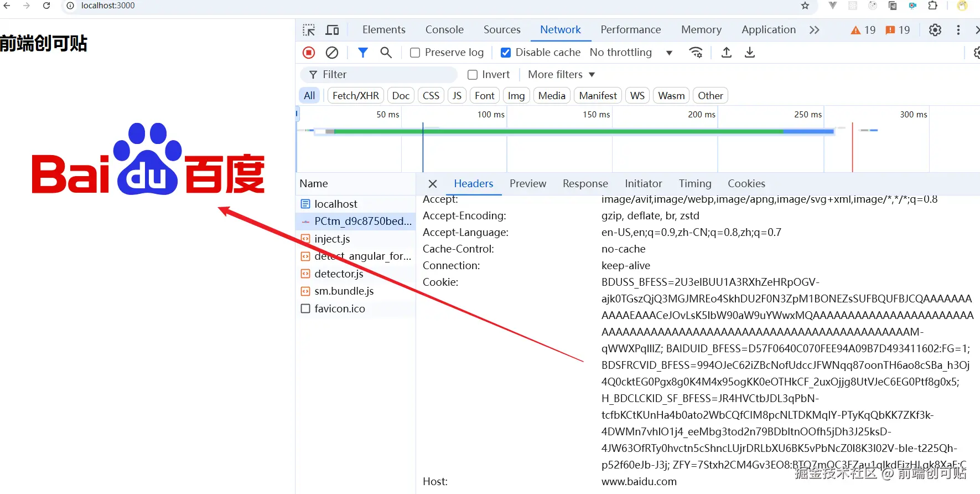This screenshot has width=980, height=494.
Task: Select the Headers tab of request
Action: pyautogui.click(x=474, y=184)
